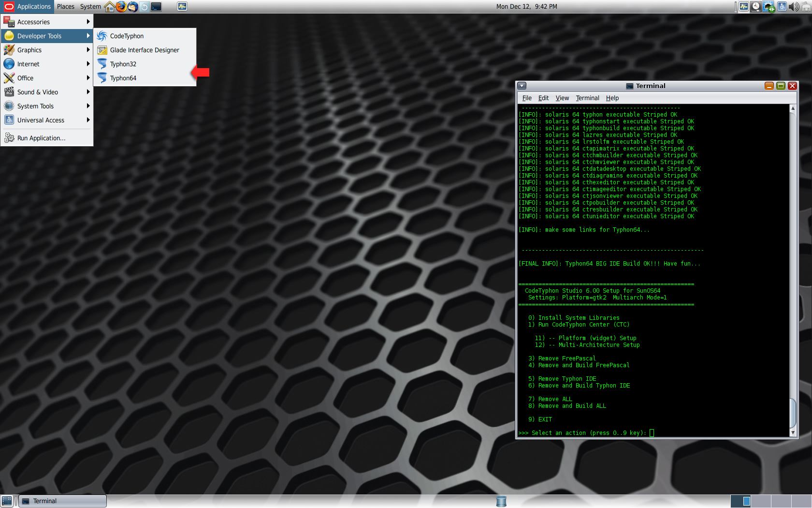This screenshot has width=812, height=508.
Task: Open the Universal Access category
Action: [x=47, y=120]
